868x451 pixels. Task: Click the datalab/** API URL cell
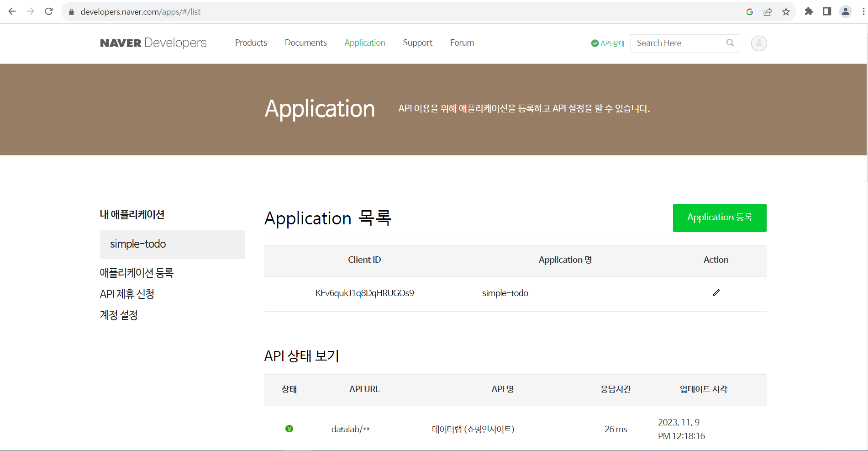pyautogui.click(x=351, y=430)
